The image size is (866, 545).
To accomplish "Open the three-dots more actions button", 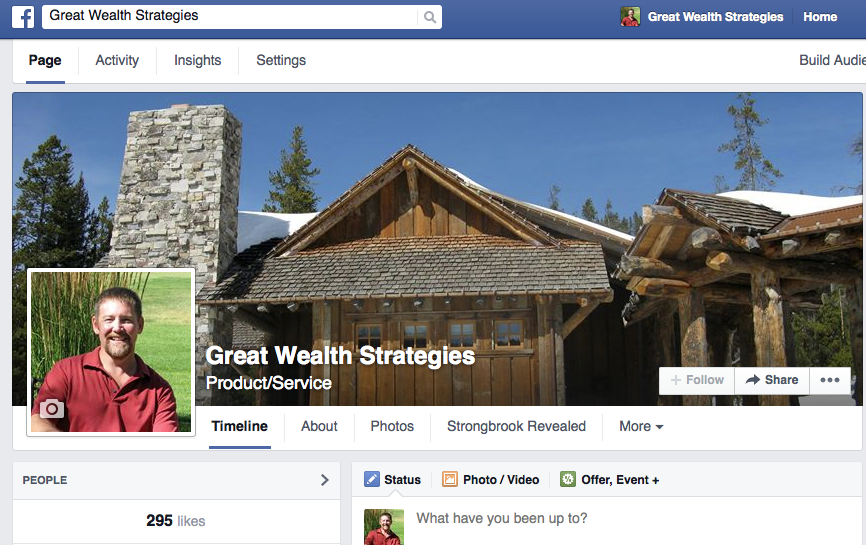I will [830, 380].
